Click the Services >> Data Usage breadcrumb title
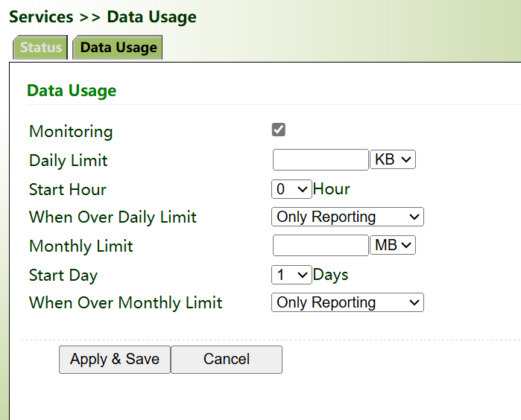Viewport: 521px width, 420px height. (x=103, y=16)
